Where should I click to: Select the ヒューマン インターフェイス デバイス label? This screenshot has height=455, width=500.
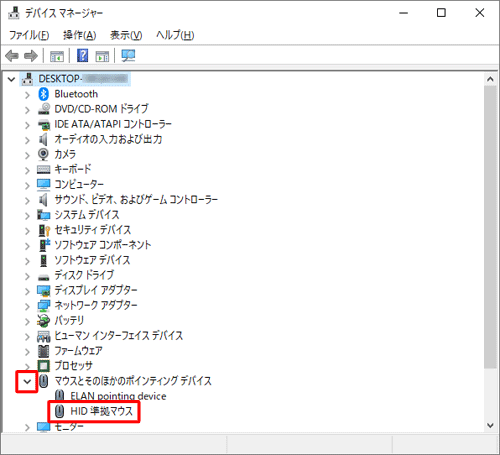(119, 335)
